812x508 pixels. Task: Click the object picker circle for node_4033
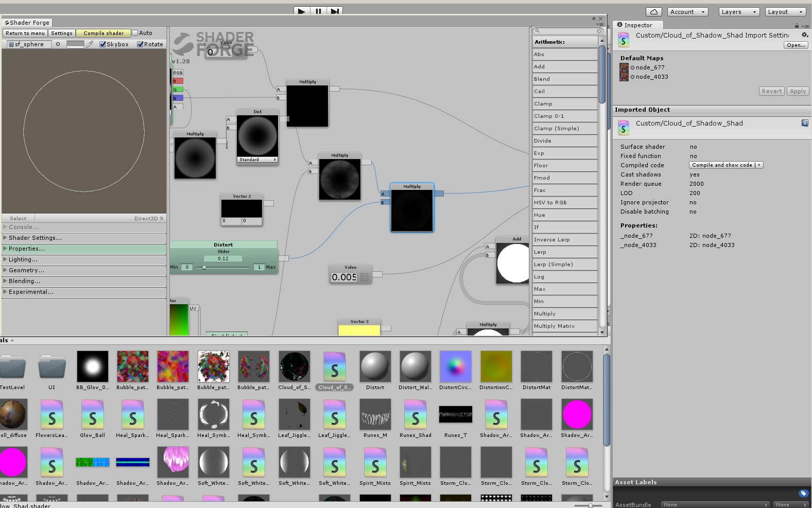pyautogui.click(x=633, y=77)
